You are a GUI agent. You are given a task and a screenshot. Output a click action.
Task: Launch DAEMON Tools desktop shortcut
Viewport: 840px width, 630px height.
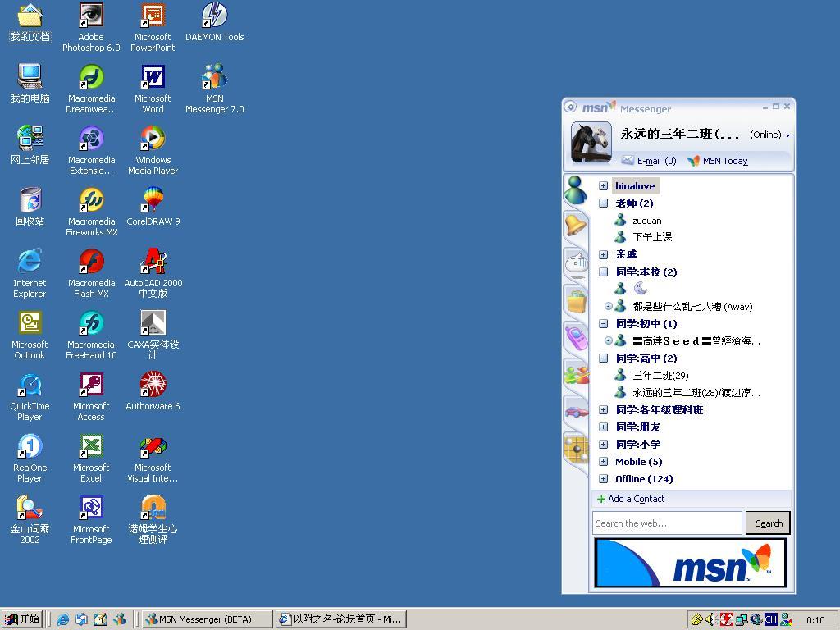214,22
